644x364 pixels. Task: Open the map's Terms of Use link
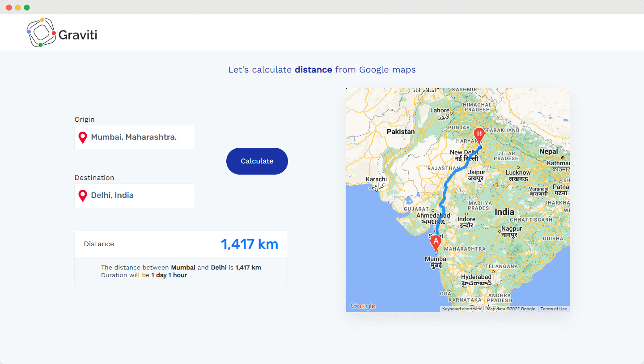pos(554,309)
